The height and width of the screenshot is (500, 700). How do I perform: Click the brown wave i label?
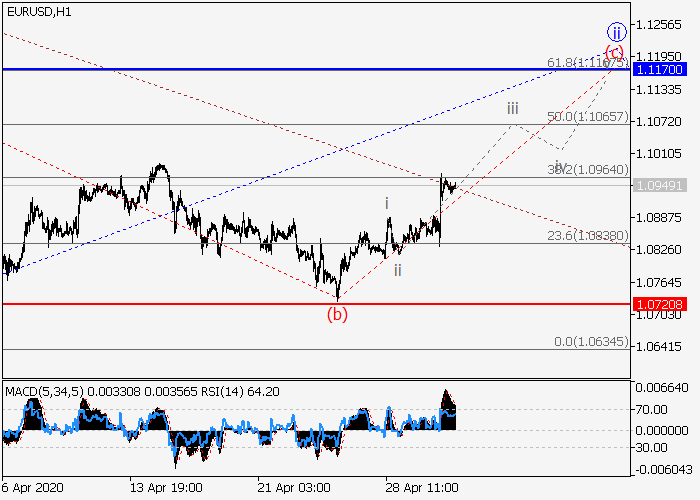tap(387, 203)
